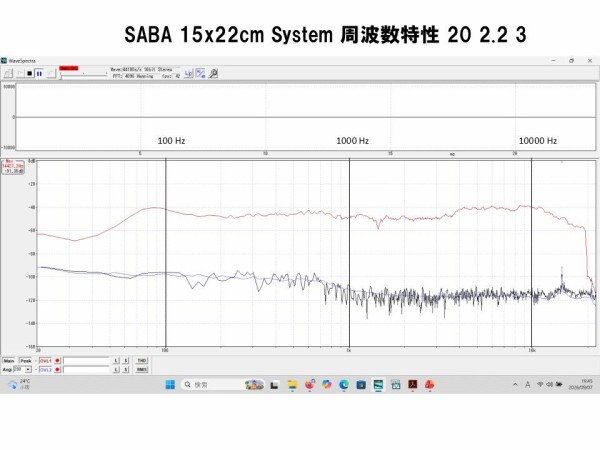Click the THD button
Viewport: 600px width, 450px height.
coord(142,360)
